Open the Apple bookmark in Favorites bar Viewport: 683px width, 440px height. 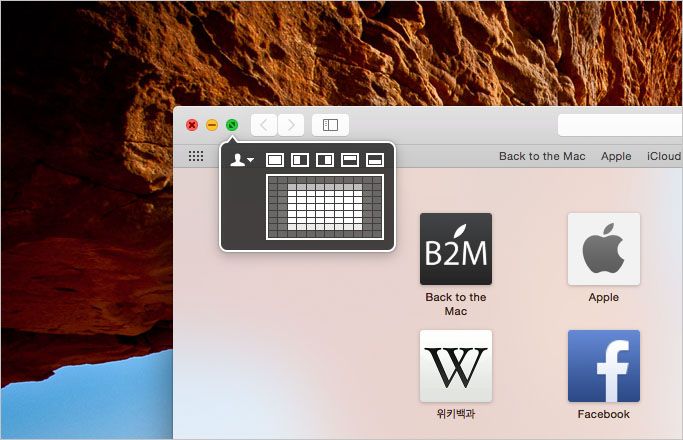pos(616,156)
